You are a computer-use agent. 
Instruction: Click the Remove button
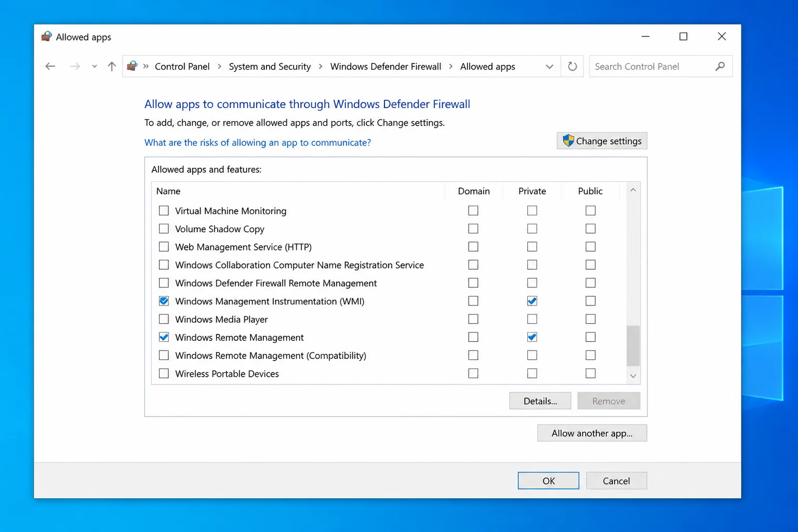click(x=609, y=401)
